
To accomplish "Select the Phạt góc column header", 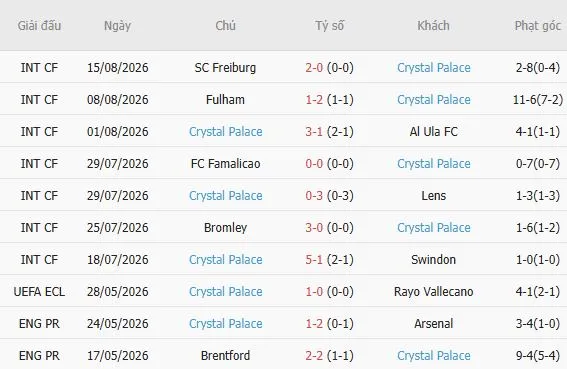I will 538,26.
